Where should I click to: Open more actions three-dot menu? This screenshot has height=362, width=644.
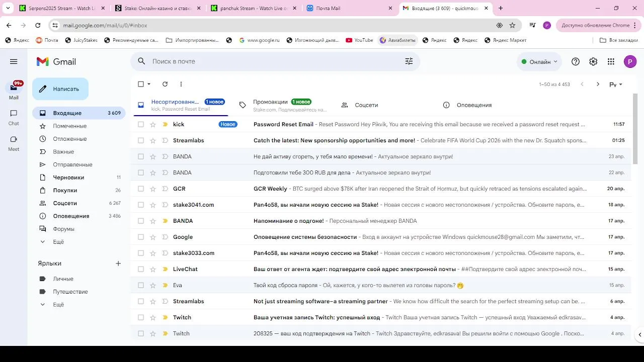(181, 84)
